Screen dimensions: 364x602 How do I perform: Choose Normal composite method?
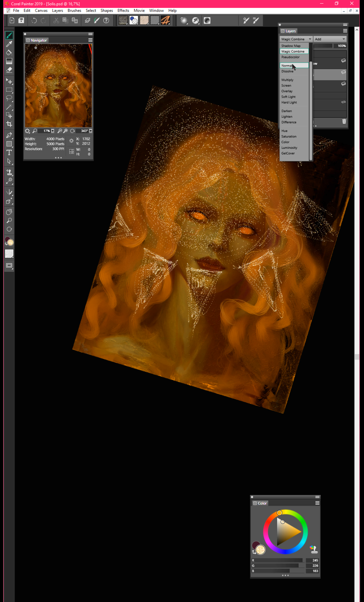[x=294, y=65]
